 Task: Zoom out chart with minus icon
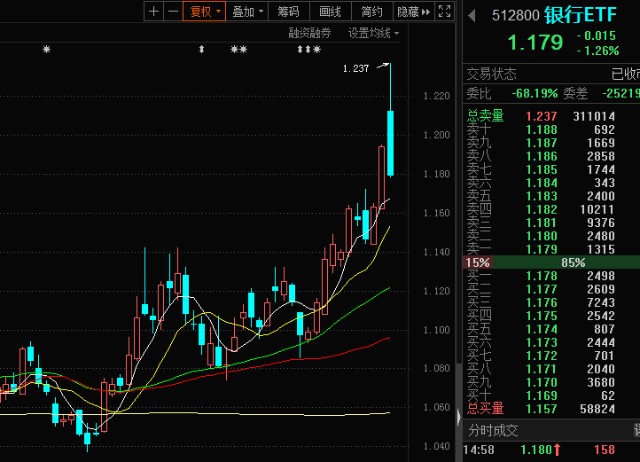tap(173, 11)
